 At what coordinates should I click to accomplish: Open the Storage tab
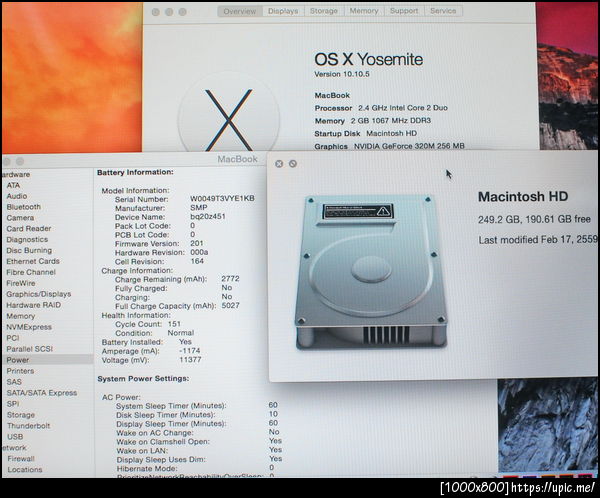tap(324, 11)
